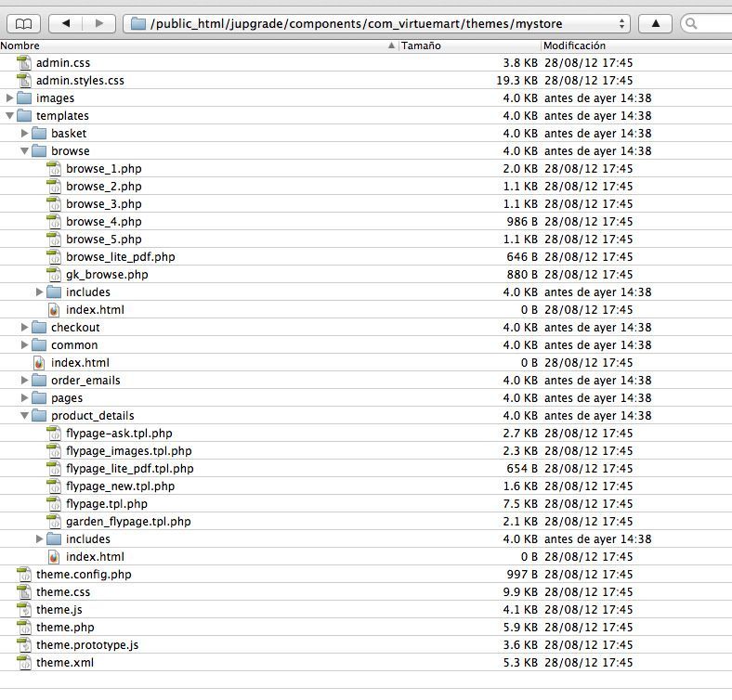Select the theme.xml file icon
Screen dimensions: 732x700
(24, 663)
